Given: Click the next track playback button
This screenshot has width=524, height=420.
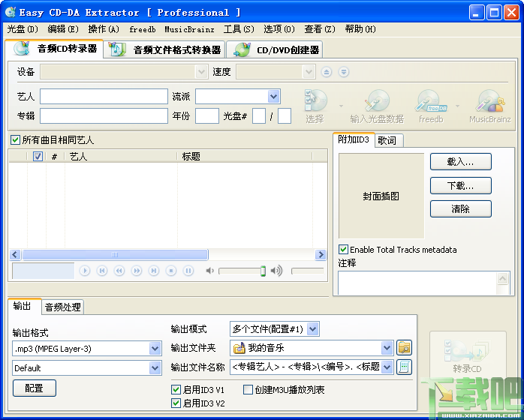Looking at the screenshot, I should (154, 271).
